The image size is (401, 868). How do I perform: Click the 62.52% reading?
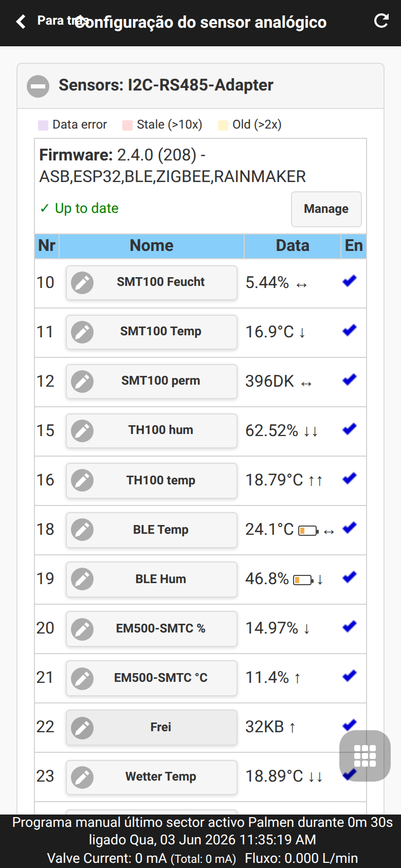click(x=272, y=430)
